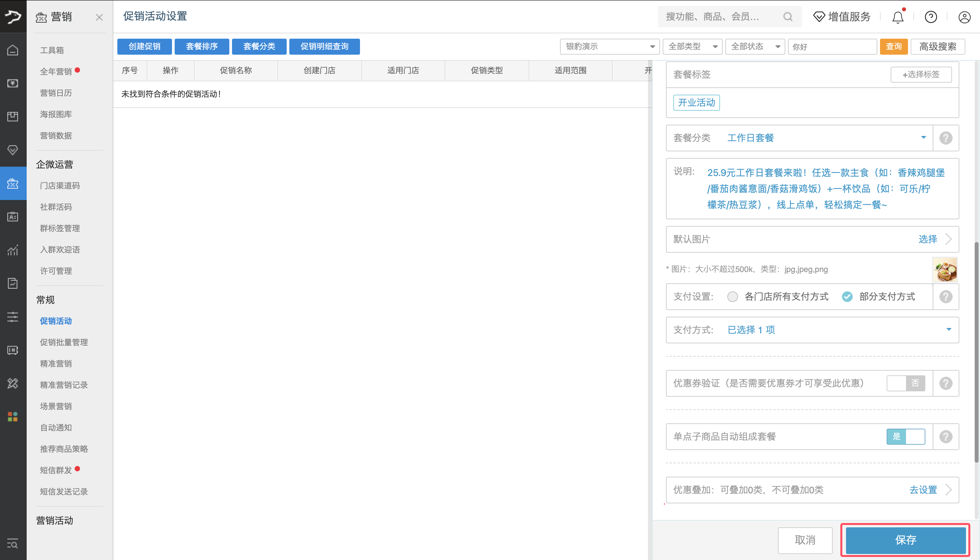Open the diamond member icon in left rail
This screenshot has height=560, width=980.
[x=13, y=150]
